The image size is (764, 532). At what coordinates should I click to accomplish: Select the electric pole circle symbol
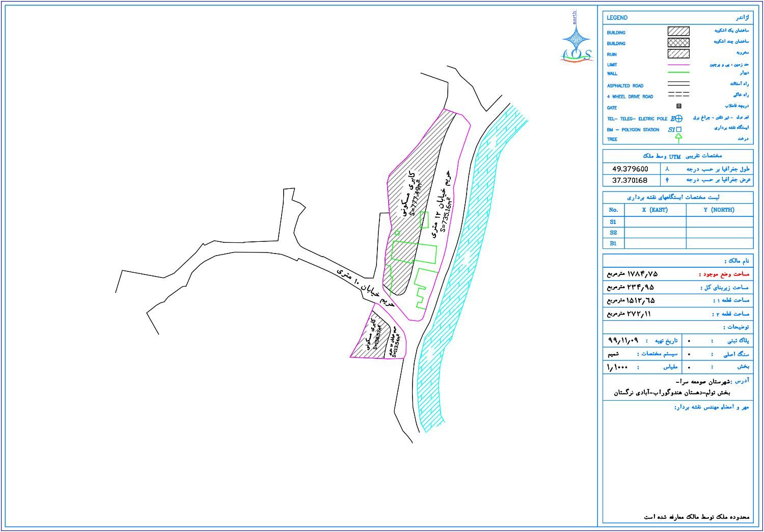click(678, 119)
